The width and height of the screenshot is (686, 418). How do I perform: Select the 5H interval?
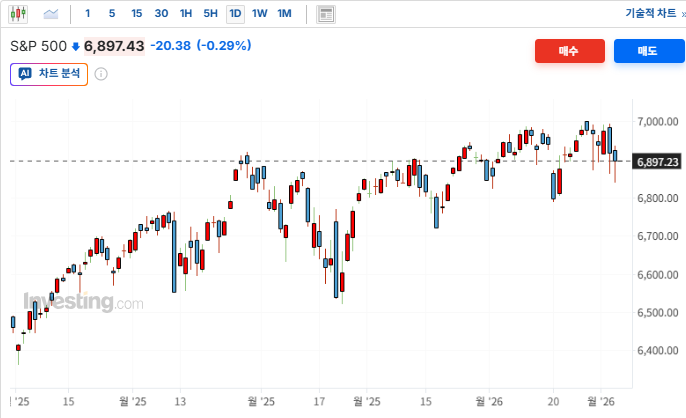(210, 14)
